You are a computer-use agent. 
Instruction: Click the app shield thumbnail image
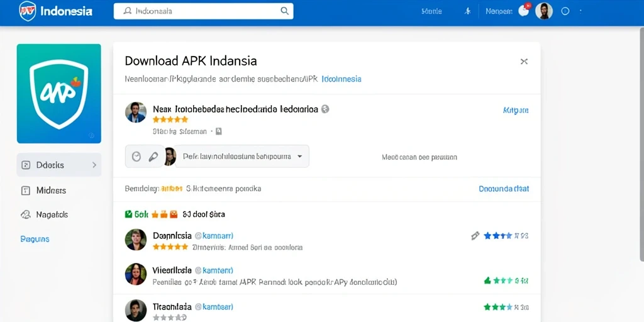(58, 94)
